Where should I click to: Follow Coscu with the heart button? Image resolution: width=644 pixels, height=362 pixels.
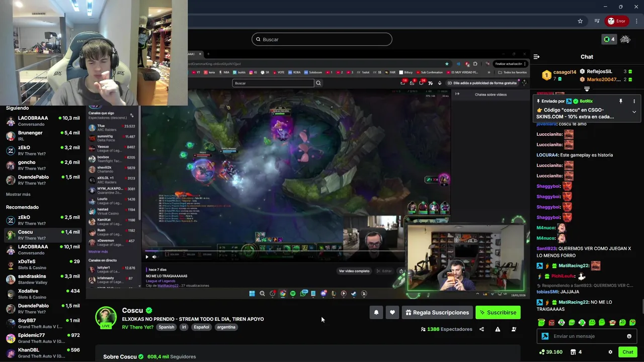click(392, 313)
